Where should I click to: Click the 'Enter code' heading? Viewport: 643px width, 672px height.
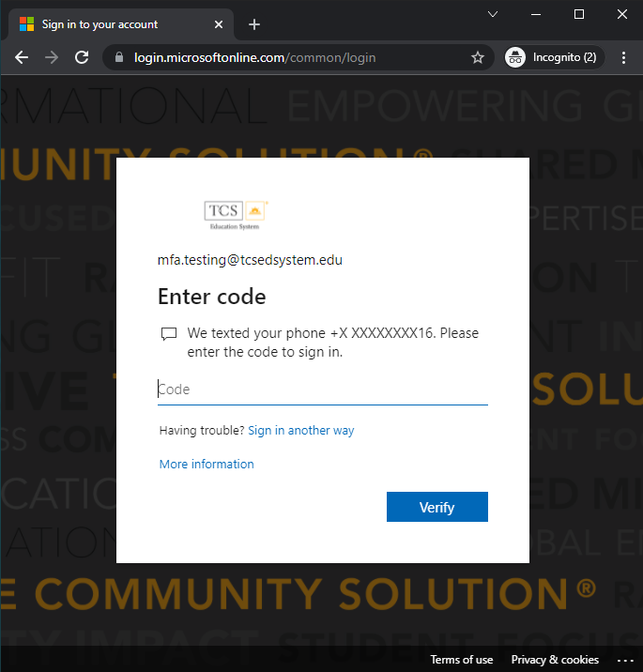point(212,297)
